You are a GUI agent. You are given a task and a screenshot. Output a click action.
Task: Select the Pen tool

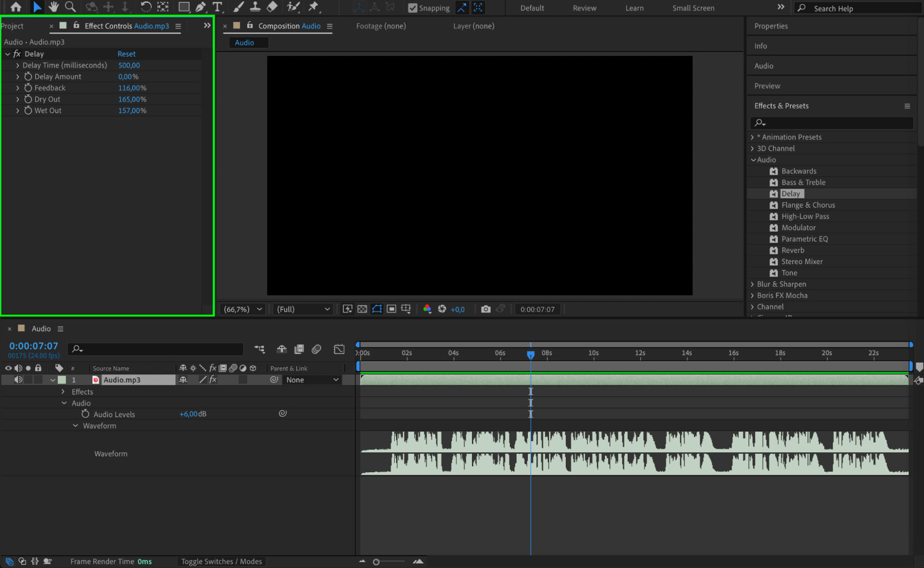coord(201,7)
